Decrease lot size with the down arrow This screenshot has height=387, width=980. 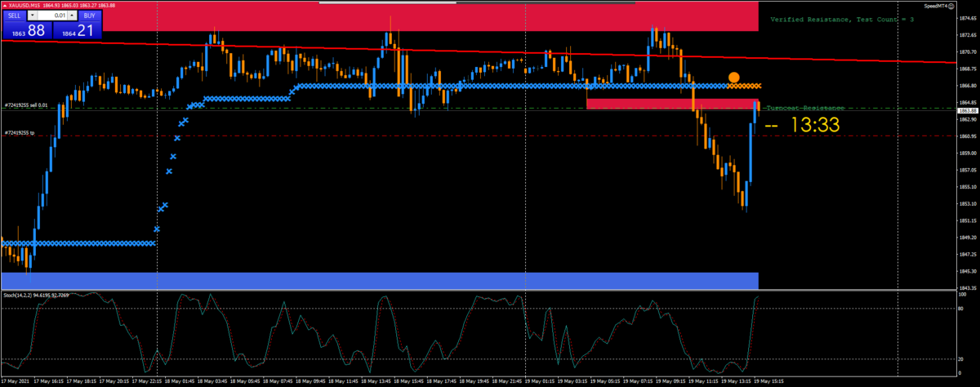pos(34,16)
